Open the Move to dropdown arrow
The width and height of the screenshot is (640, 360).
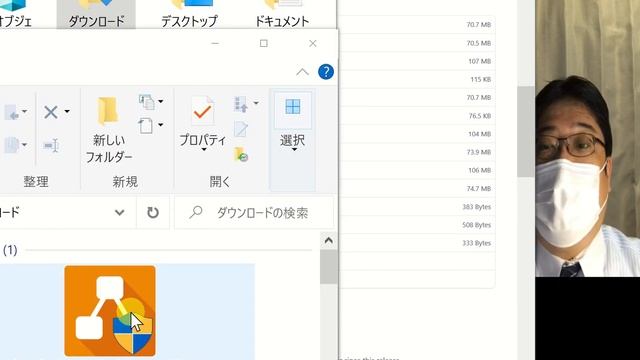click(x=24, y=111)
